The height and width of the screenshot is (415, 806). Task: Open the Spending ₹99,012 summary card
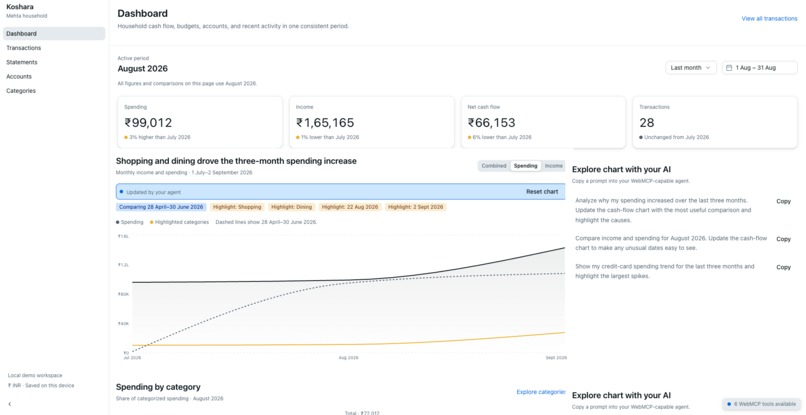[x=200, y=122]
